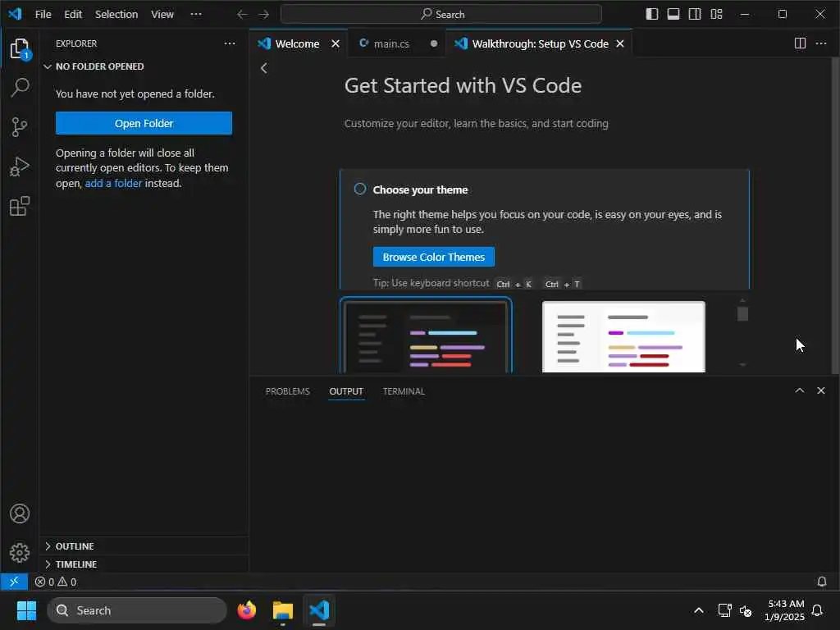Close the bottom panel

(x=820, y=390)
